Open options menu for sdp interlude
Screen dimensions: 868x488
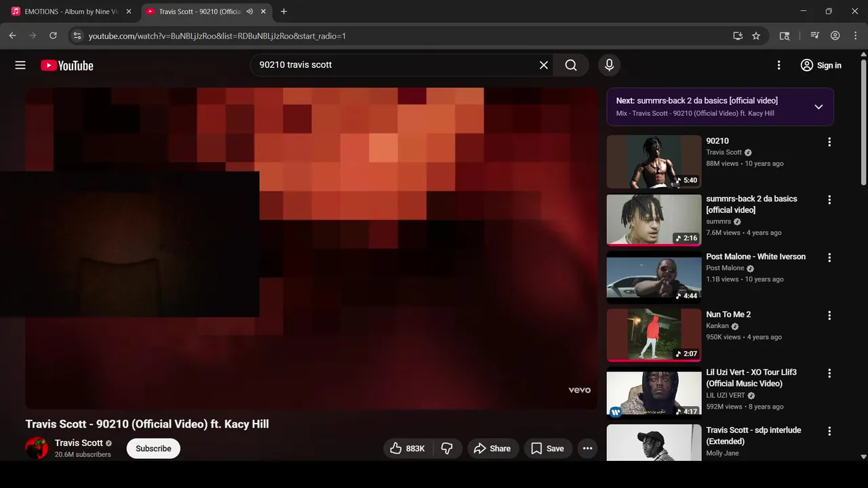point(829,431)
